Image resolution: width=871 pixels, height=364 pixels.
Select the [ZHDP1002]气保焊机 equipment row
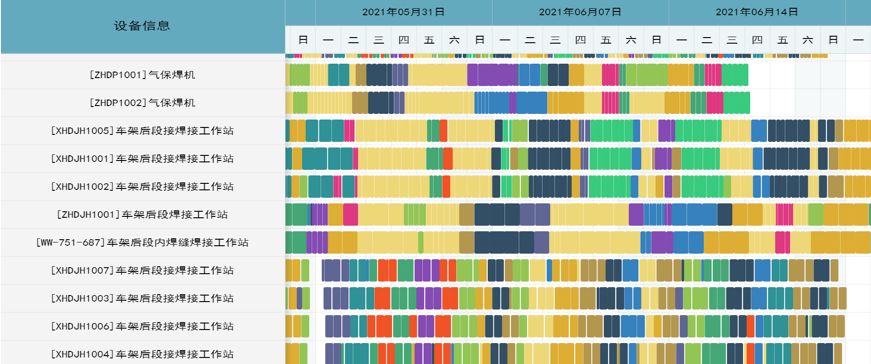click(143, 103)
